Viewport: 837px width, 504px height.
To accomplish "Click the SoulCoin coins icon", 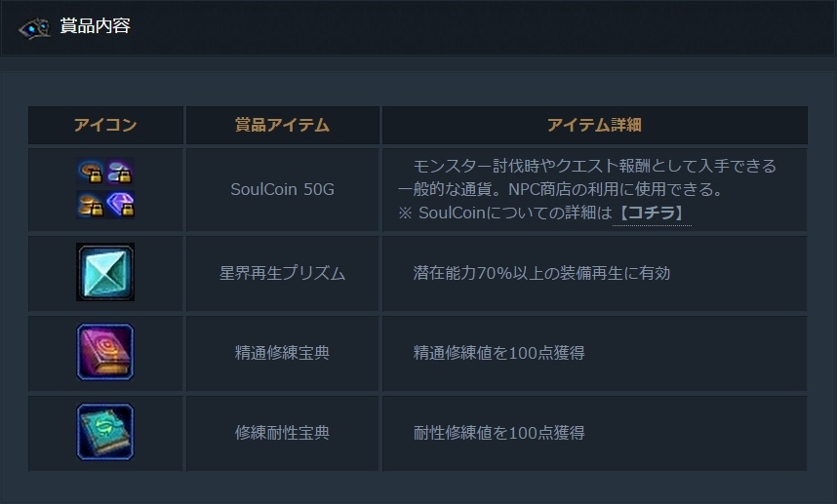I will pyautogui.click(x=105, y=189).
